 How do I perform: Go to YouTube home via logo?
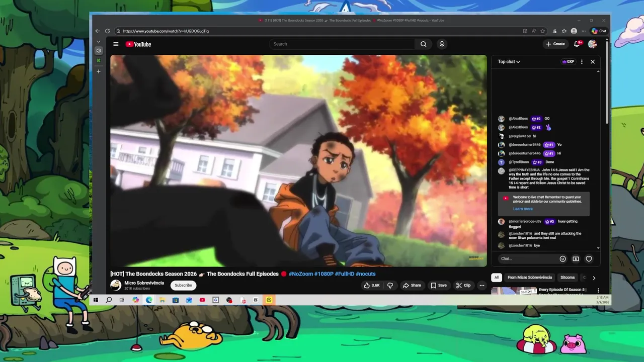click(x=138, y=44)
